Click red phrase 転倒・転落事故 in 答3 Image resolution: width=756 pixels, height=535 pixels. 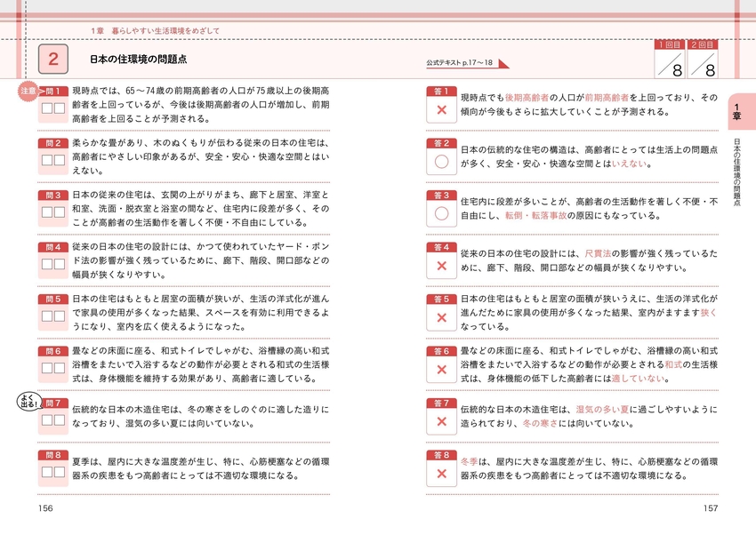coord(535,216)
